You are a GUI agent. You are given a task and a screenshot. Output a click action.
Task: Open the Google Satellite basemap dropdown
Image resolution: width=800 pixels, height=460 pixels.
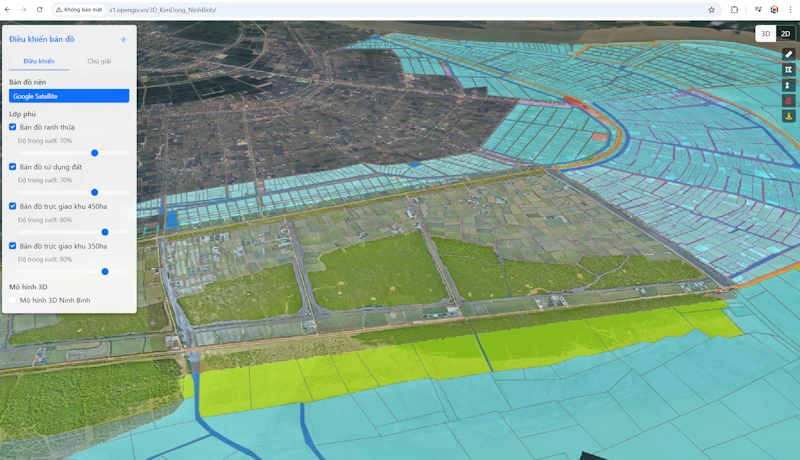click(x=69, y=96)
